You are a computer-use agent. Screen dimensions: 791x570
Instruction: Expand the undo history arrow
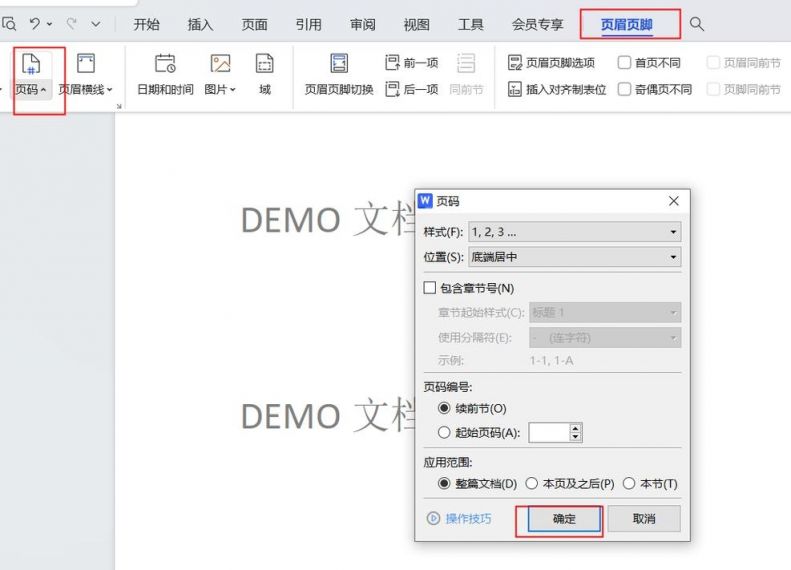[49, 24]
